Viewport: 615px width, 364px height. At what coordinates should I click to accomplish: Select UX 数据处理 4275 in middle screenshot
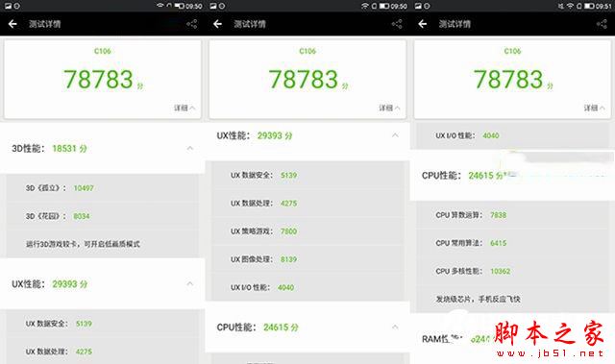[307, 204]
